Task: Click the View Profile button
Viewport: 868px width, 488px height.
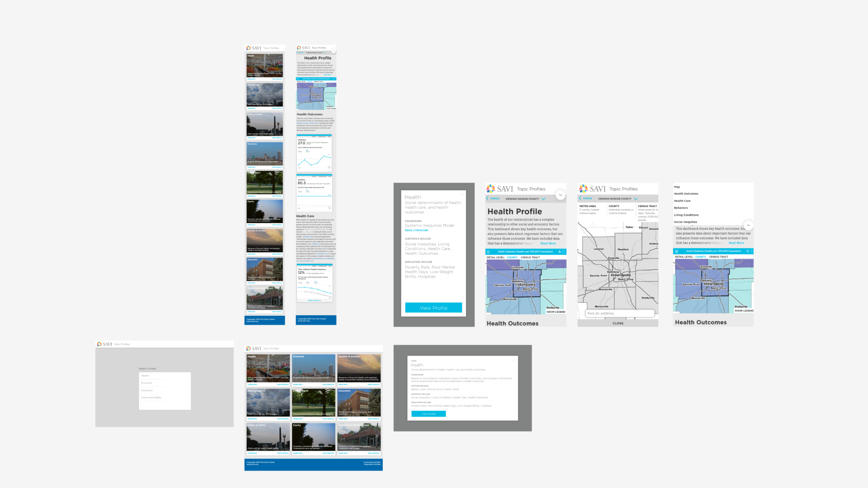Action: coord(434,307)
